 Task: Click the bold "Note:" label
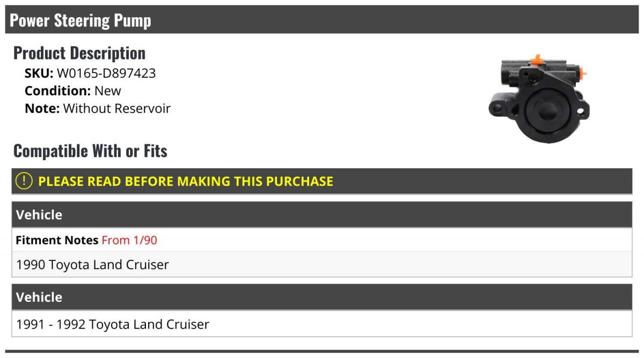click(42, 108)
